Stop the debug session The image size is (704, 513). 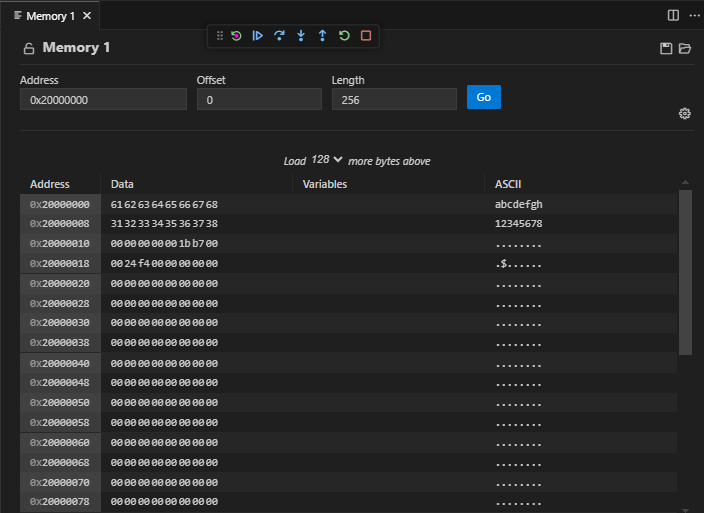tap(366, 35)
